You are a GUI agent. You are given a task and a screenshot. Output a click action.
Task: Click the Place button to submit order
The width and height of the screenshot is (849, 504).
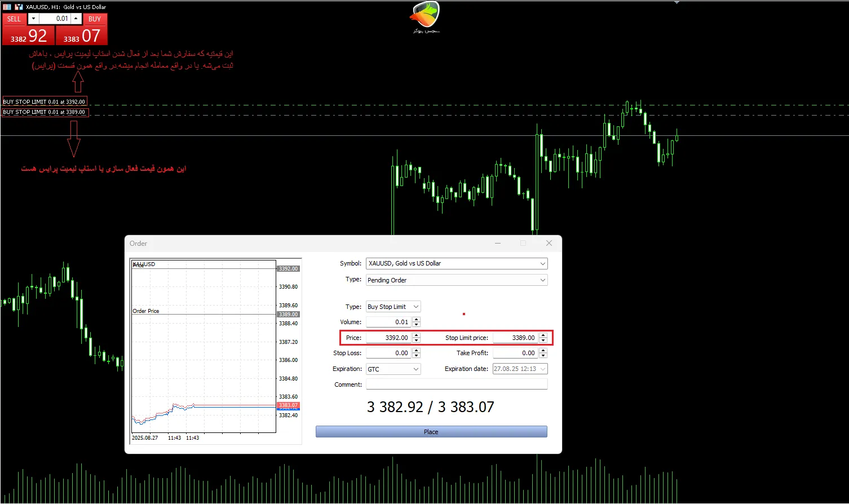pos(431,431)
